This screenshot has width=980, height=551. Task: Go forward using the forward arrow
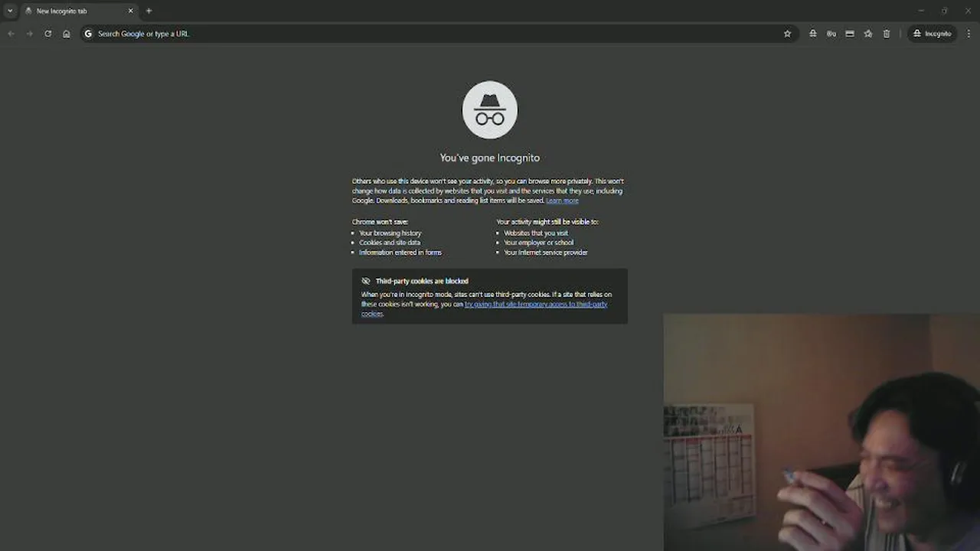[x=29, y=34]
